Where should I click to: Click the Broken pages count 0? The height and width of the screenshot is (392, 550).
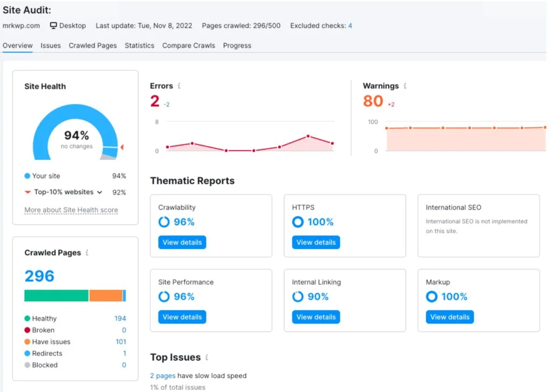pos(124,330)
